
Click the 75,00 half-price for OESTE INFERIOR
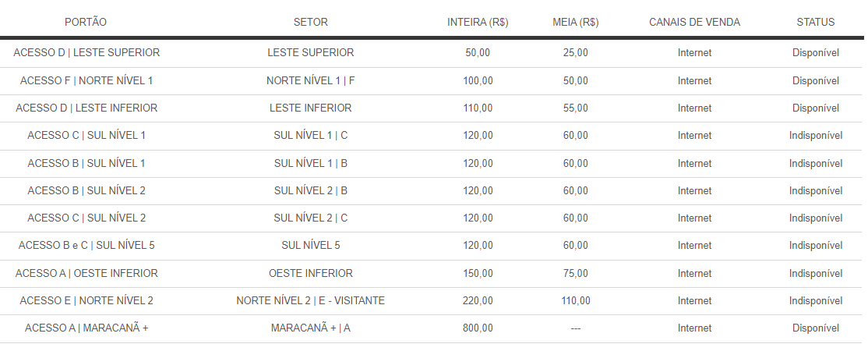coord(576,273)
